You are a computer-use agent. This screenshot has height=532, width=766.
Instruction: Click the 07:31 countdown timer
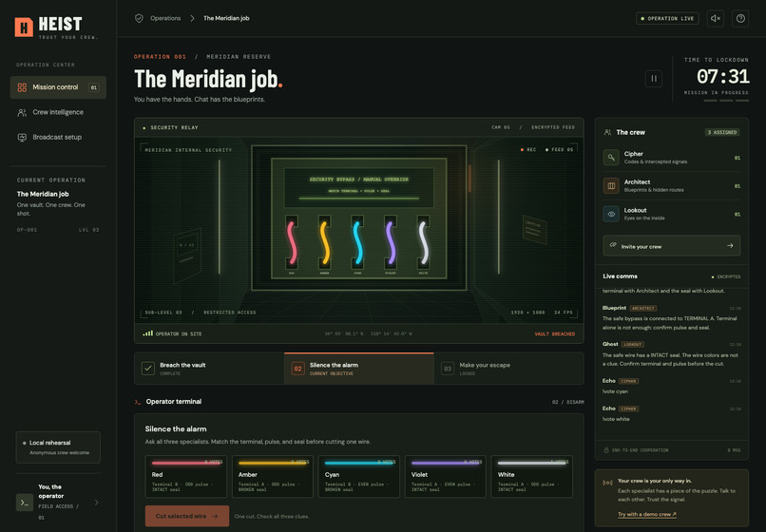[x=722, y=77]
